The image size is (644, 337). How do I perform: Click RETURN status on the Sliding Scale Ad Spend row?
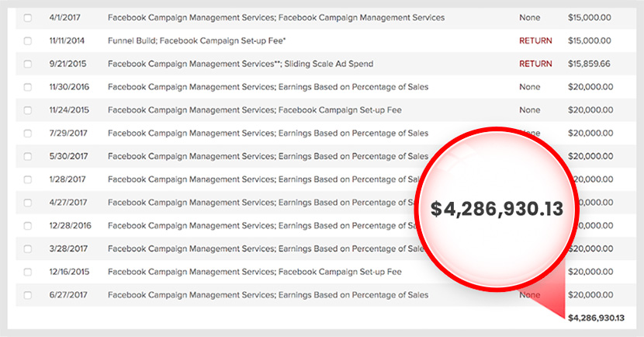[x=535, y=64]
